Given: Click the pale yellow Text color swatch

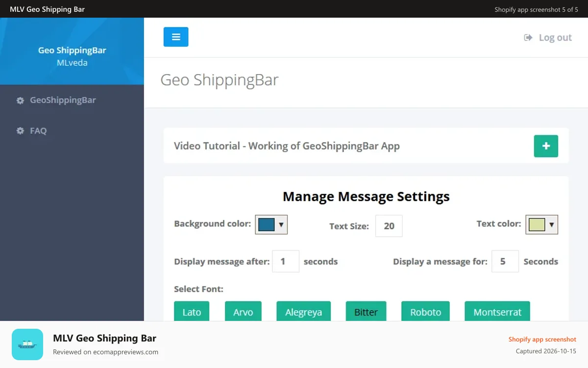Looking at the screenshot, I should [x=537, y=225].
